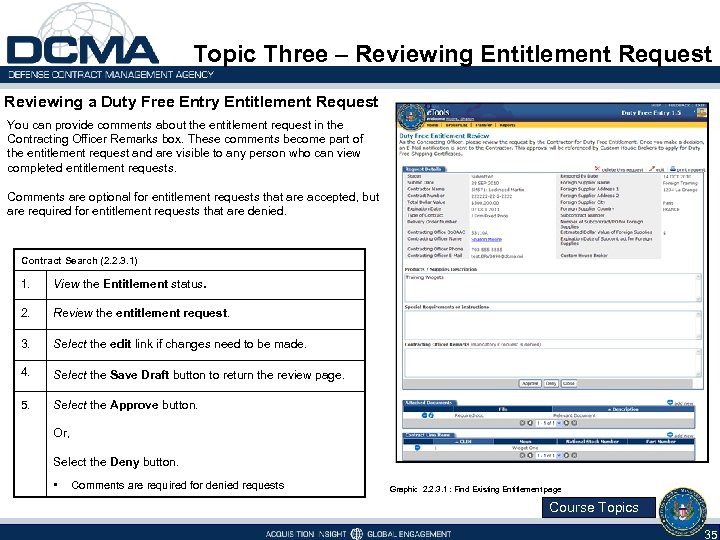The width and height of the screenshot is (720, 540).
Task: Click the 'Widget One' noun cell
Action: point(525,448)
